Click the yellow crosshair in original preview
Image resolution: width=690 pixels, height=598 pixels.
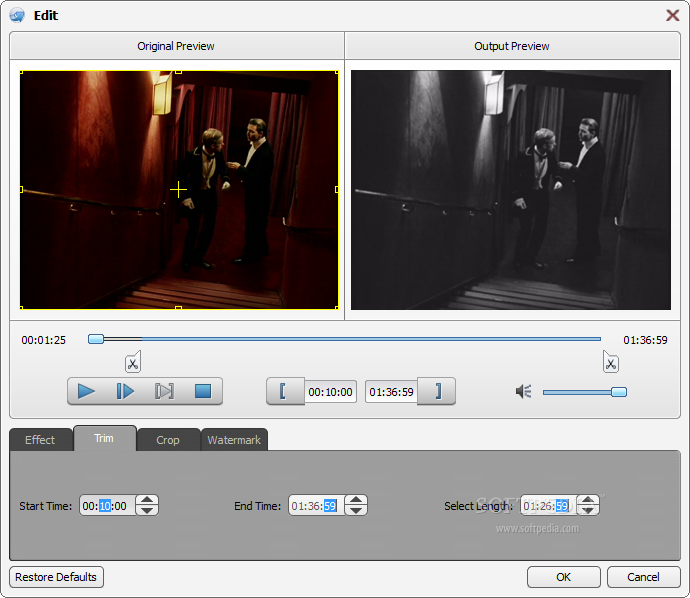(178, 190)
